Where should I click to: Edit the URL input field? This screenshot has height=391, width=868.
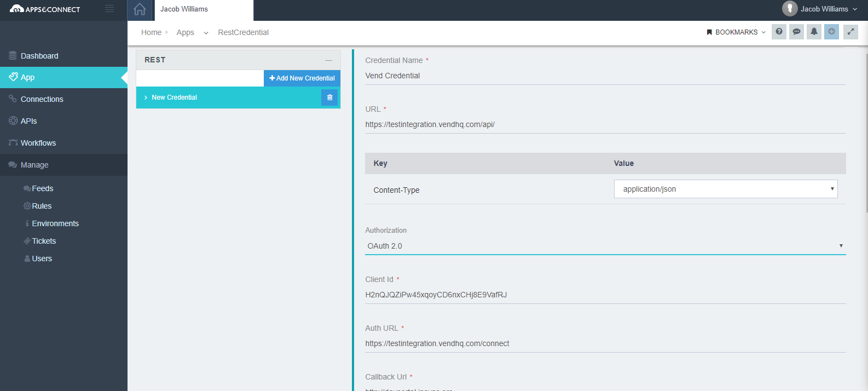pyautogui.click(x=605, y=124)
